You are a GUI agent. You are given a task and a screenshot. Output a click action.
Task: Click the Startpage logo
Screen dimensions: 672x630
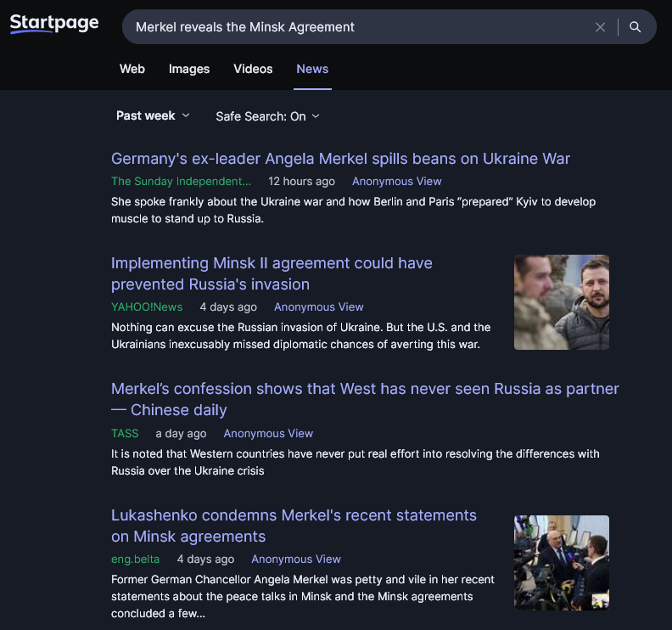click(54, 24)
